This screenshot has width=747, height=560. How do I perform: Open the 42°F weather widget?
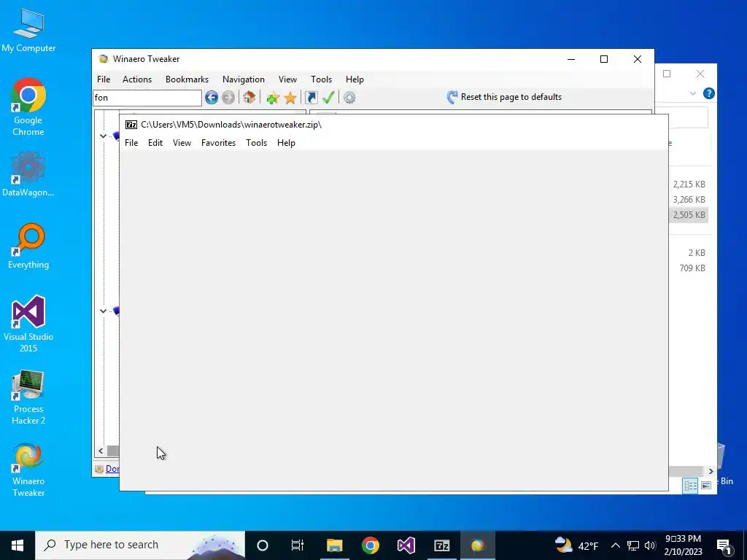click(577, 545)
